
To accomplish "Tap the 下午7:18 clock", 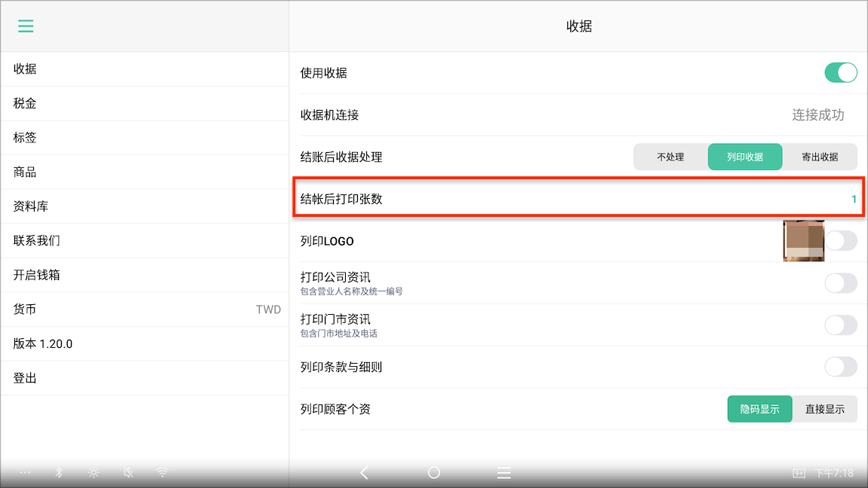I will coord(833,473).
